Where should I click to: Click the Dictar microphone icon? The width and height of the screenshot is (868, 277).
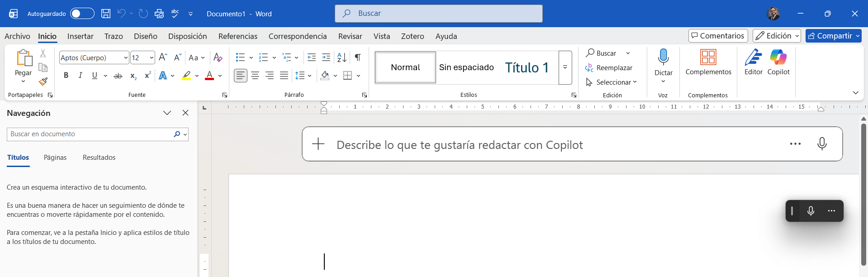(x=664, y=57)
